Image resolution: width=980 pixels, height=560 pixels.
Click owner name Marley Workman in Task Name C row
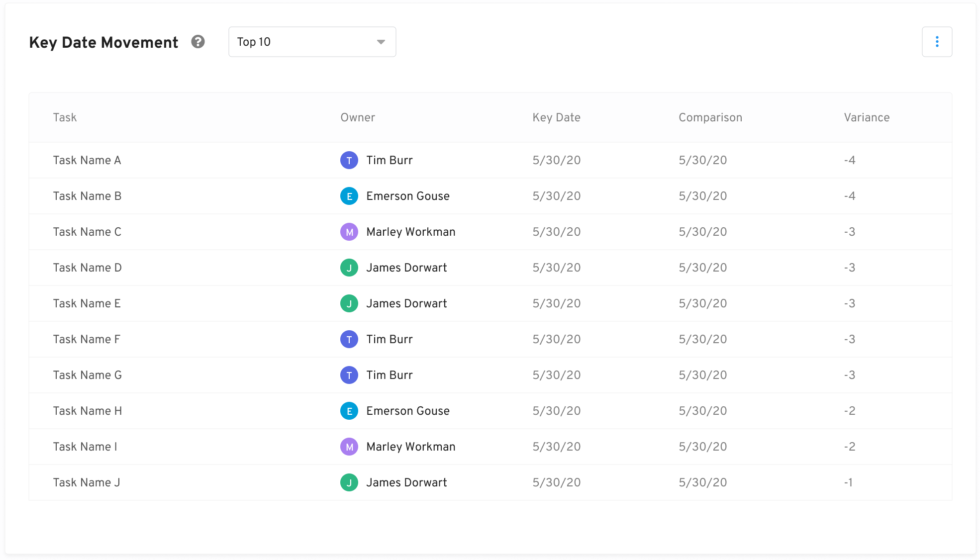coord(411,232)
